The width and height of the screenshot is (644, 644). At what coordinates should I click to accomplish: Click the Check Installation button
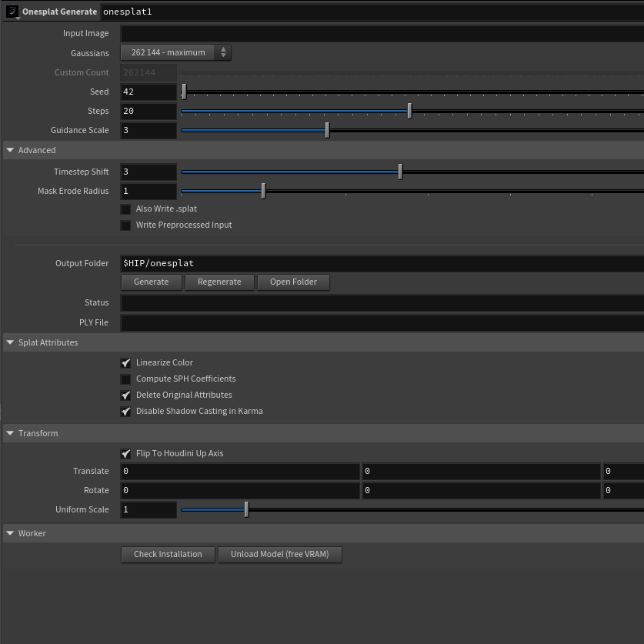[x=168, y=555]
